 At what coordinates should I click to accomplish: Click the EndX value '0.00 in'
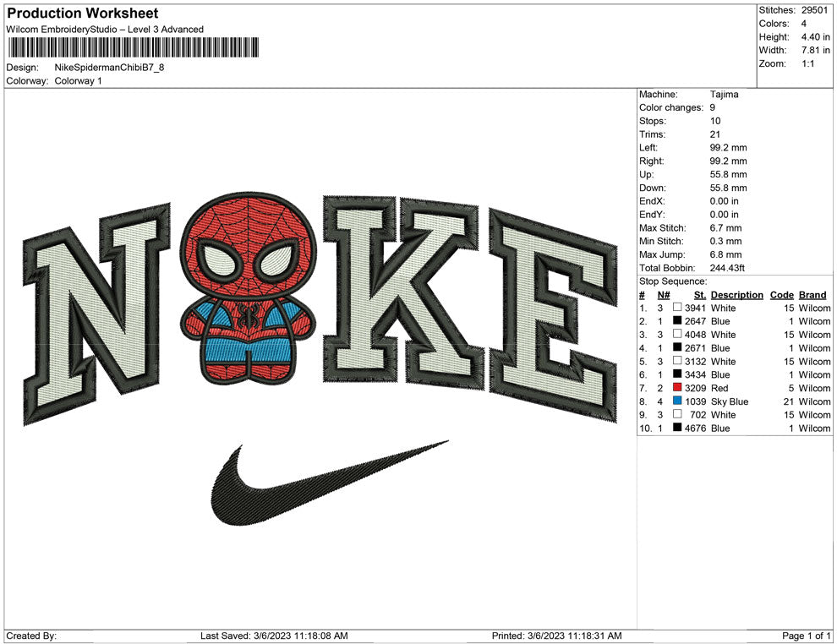724,201
